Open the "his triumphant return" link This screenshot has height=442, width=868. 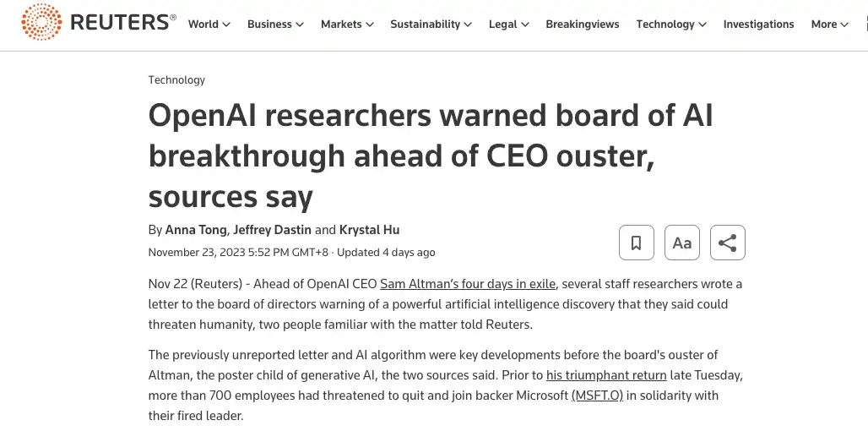coord(606,375)
